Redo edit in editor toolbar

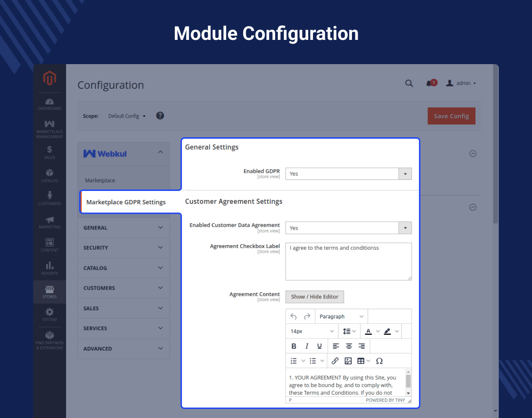tap(307, 316)
